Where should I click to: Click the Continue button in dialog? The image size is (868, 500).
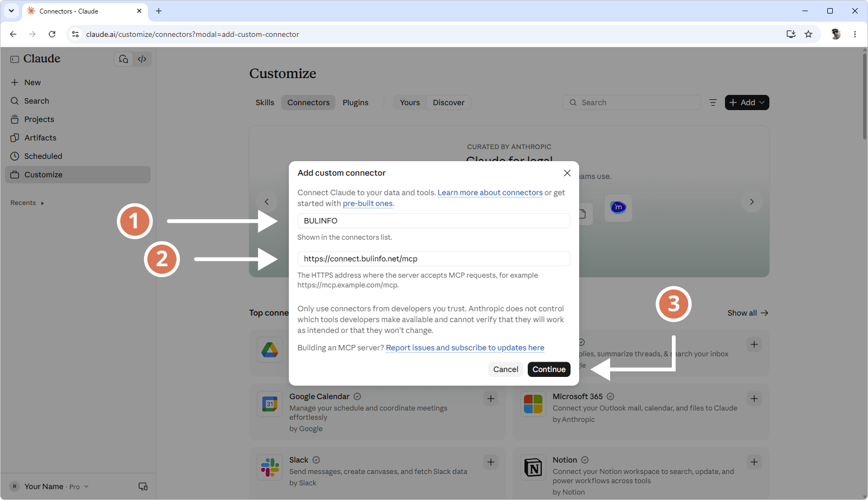point(549,369)
